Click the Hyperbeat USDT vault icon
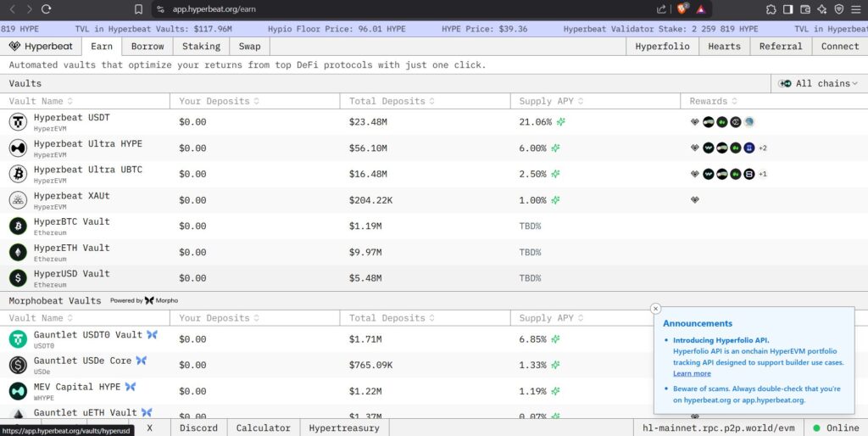868x436 pixels. [18, 122]
